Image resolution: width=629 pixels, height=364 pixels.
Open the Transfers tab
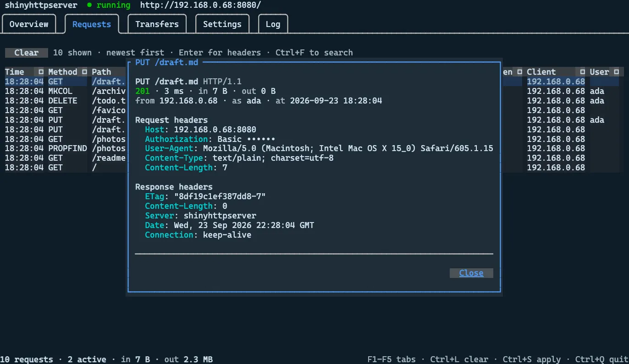157,24
